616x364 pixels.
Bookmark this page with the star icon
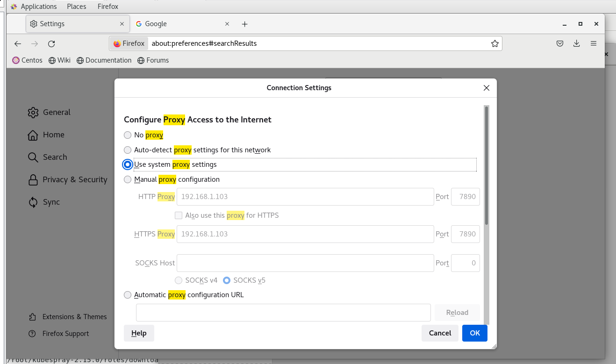495,43
